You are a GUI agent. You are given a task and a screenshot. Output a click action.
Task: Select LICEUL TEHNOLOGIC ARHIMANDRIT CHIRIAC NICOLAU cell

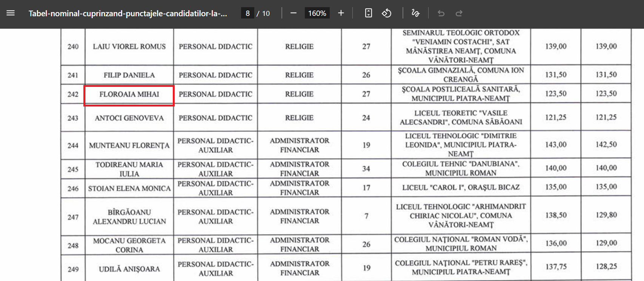(461, 216)
